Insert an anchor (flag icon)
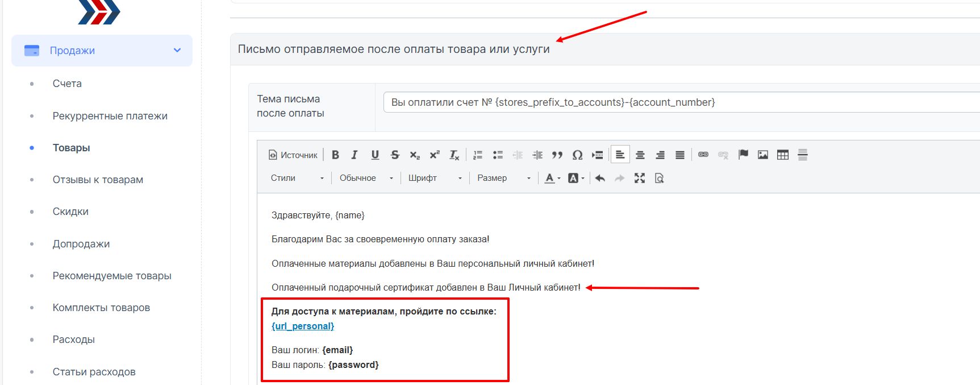Screen dimensions: 980x385 (743, 155)
